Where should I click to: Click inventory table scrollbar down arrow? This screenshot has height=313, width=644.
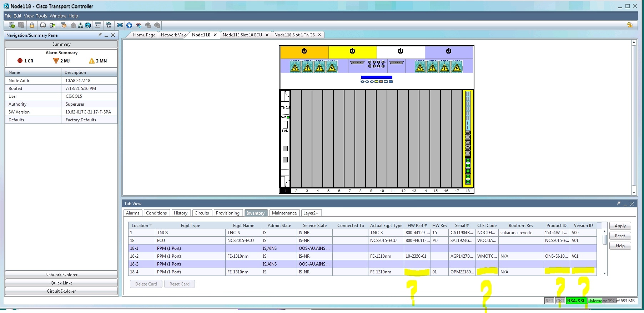(x=604, y=273)
